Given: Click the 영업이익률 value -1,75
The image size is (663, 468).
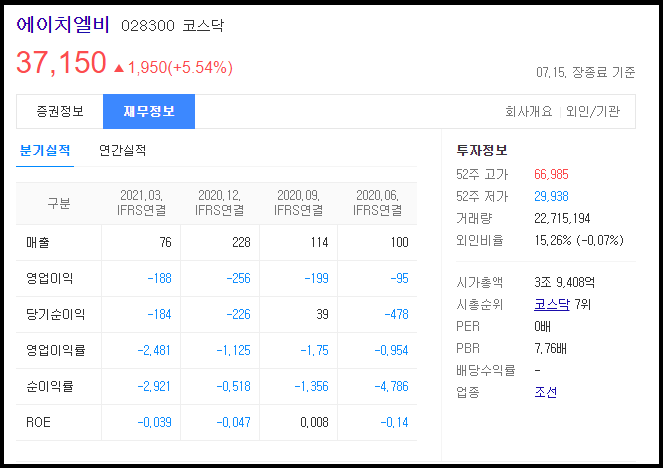Looking at the screenshot, I should [x=315, y=350].
